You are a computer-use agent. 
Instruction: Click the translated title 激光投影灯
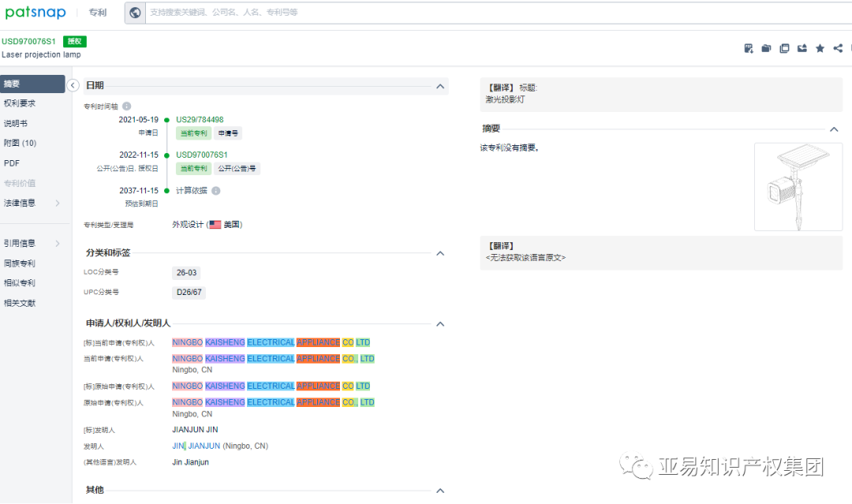pyautogui.click(x=505, y=99)
